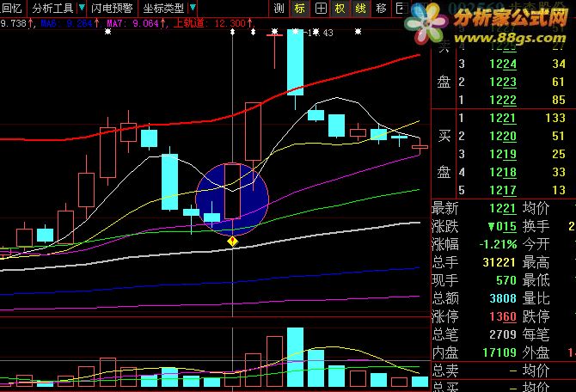576x392 pixels.
Task: Click buy level 3 price 1219
Action: pyautogui.click(x=503, y=154)
